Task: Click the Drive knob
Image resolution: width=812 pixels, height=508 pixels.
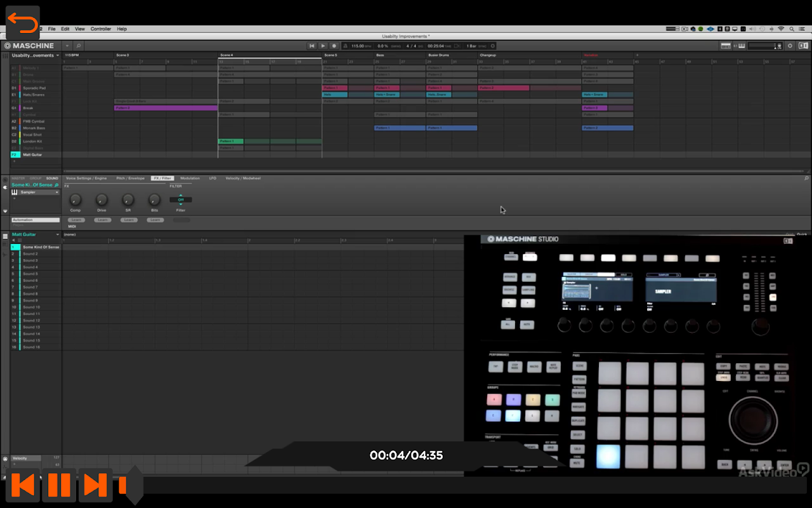Action: point(101,199)
